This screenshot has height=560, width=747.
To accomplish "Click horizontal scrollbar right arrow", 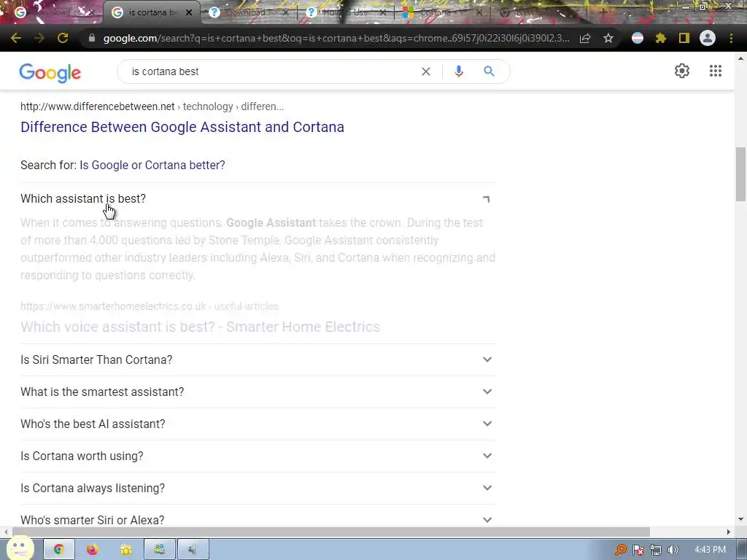I will (x=729, y=532).
